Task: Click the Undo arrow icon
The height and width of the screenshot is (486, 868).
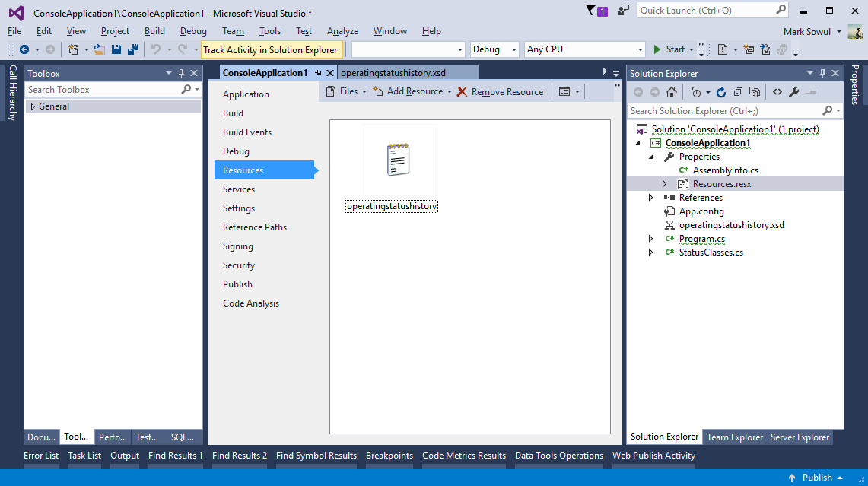Action: click(156, 50)
